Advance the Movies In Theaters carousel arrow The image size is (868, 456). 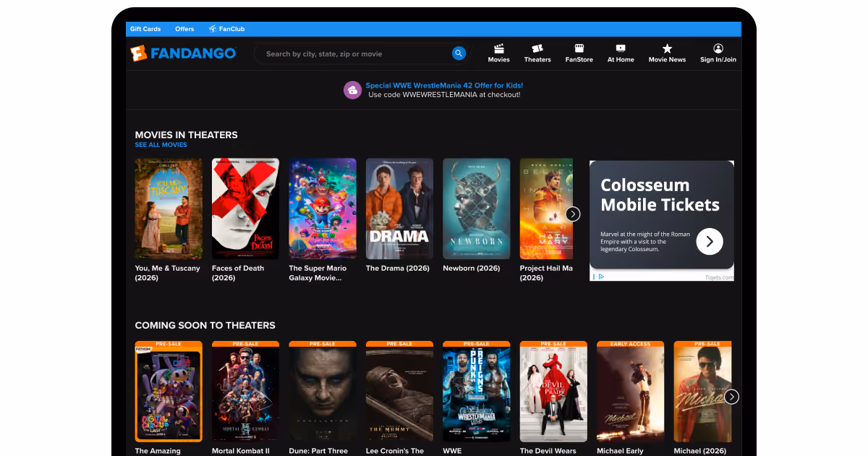click(573, 214)
